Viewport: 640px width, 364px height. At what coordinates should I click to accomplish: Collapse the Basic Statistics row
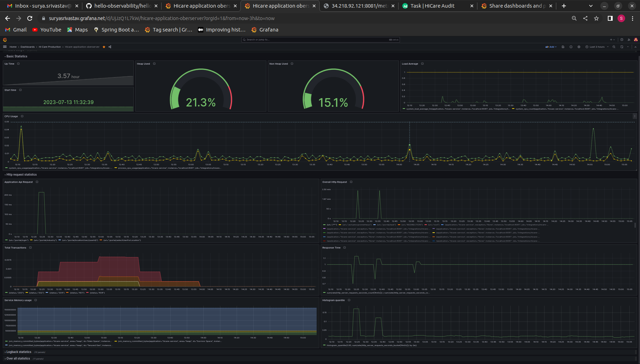tap(16, 56)
